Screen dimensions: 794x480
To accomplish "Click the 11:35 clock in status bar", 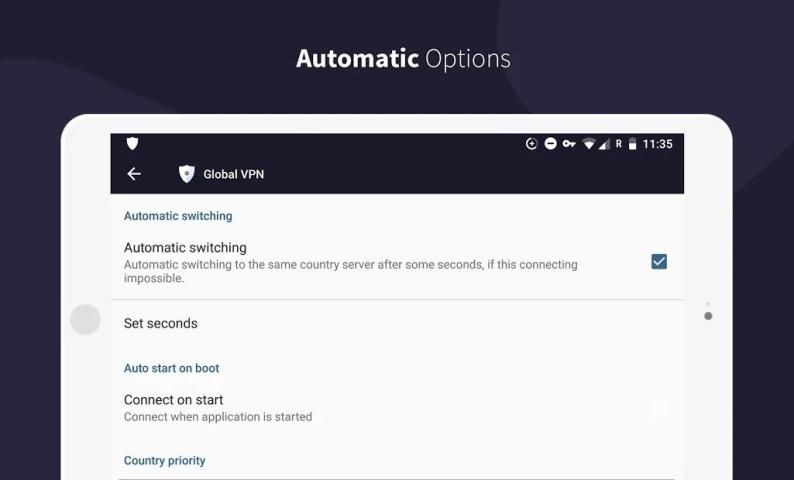I will point(658,144).
